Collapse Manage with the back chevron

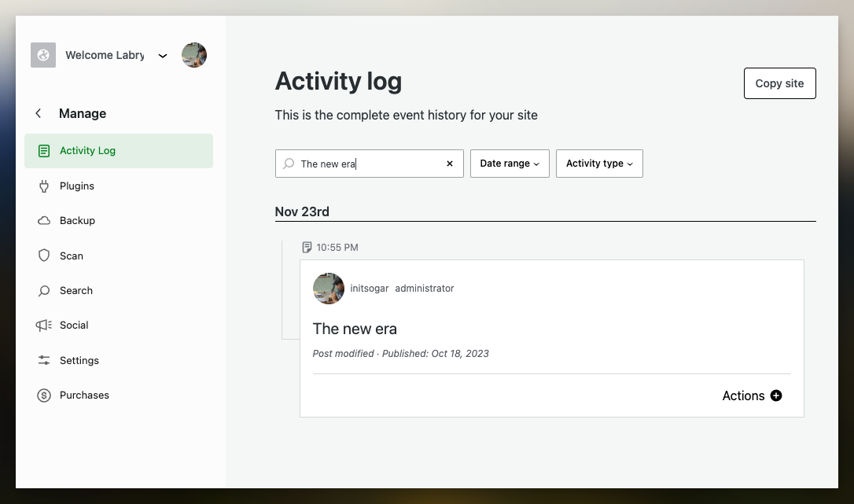(38, 113)
